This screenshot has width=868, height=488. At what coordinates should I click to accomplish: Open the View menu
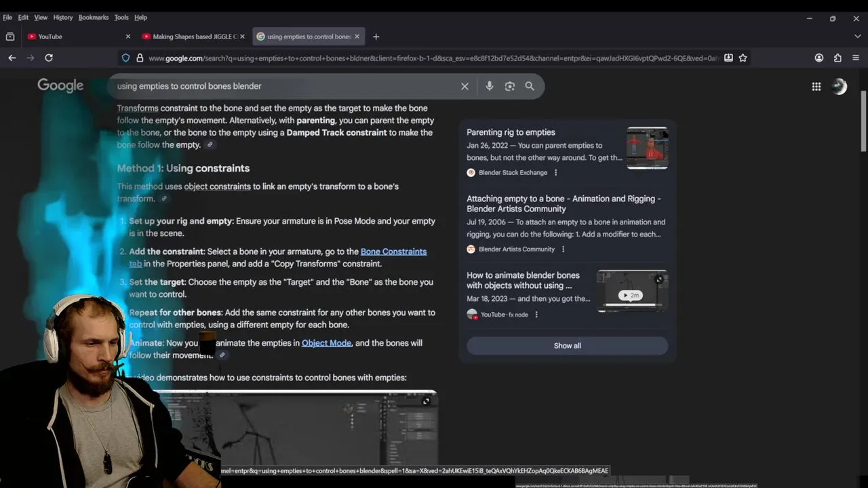41,17
